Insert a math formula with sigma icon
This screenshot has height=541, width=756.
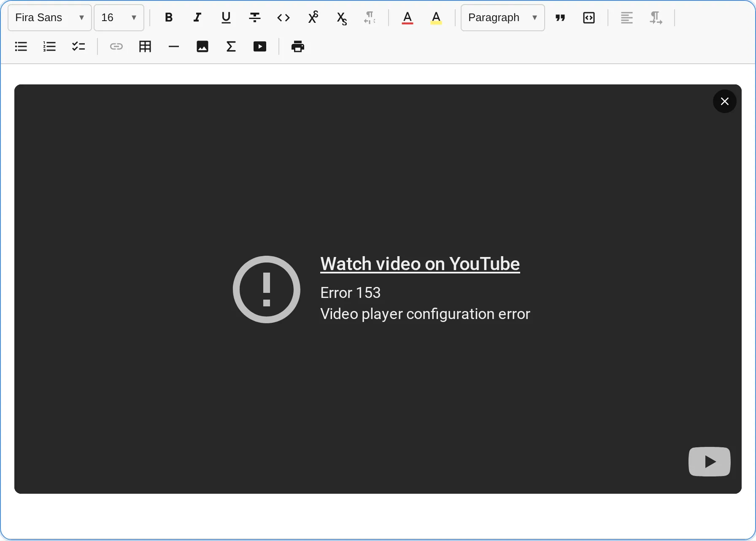click(x=231, y=46)
